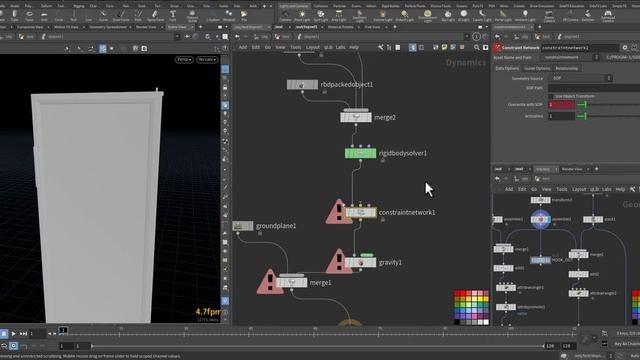The image size is (640, 360).
Task: Open the Guide Options parameter tab
Action: (537, 68)
